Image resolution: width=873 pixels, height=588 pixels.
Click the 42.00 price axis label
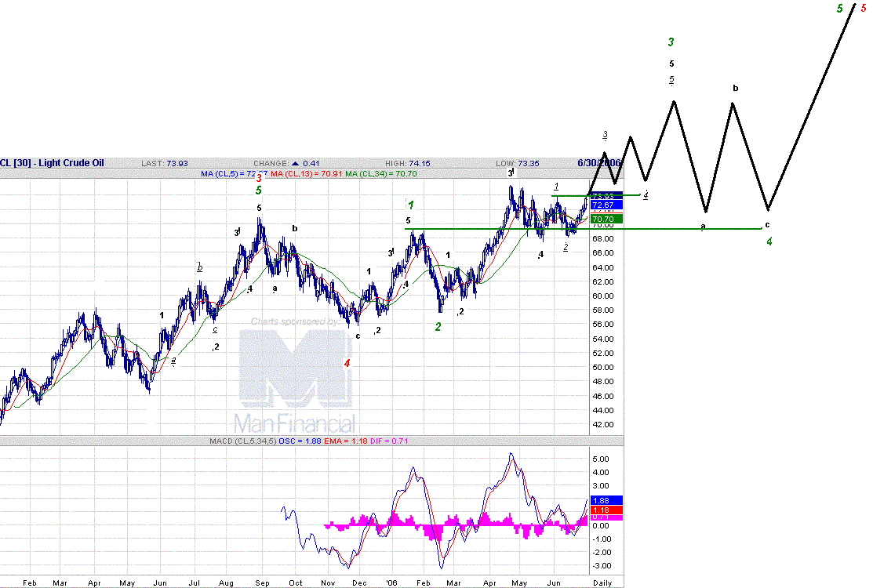point(602,425)
